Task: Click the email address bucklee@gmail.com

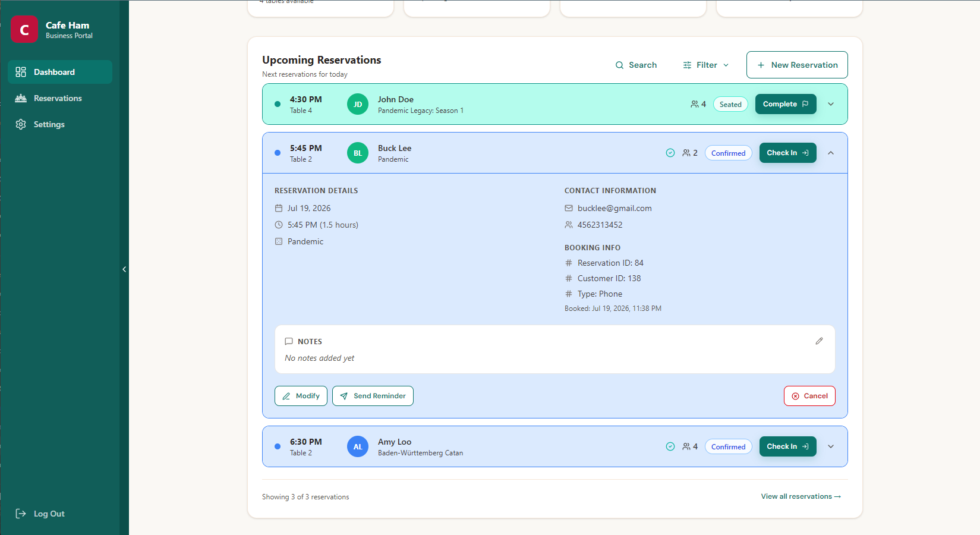Action: point(615,208)
